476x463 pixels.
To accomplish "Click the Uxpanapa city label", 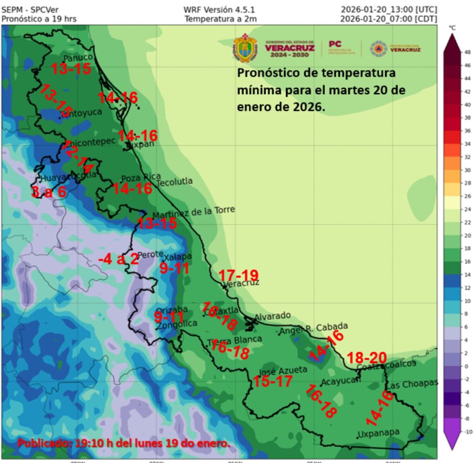I will (x=378, y=433).
